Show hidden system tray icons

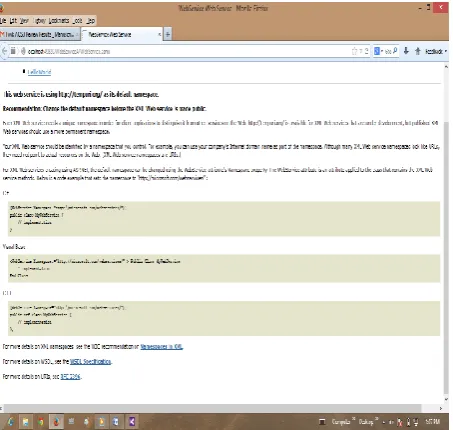pyautogui.click(x=384, y=422)
